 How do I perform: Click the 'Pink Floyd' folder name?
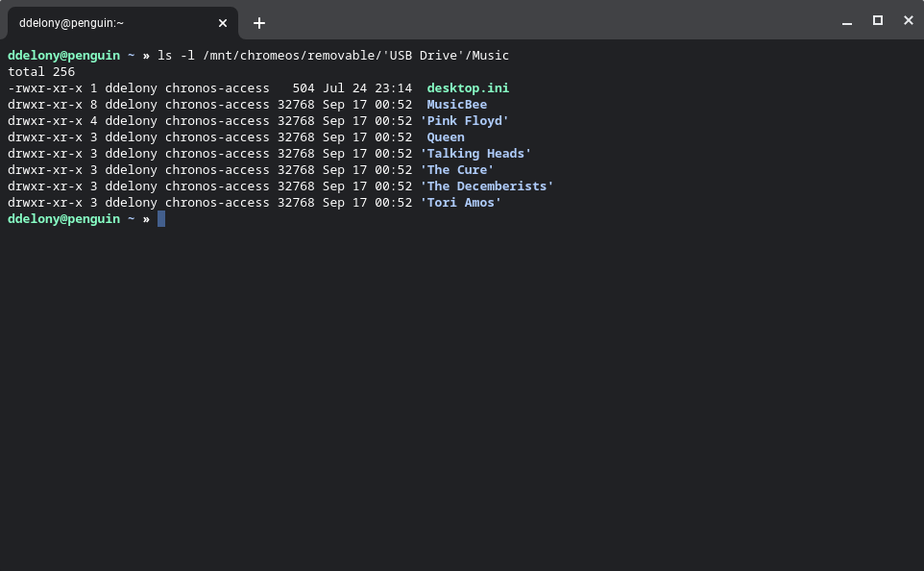point(466,120)
